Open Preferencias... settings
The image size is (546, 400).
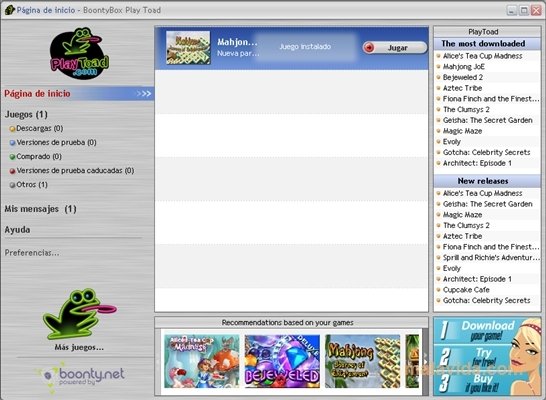tap(32, 253)
